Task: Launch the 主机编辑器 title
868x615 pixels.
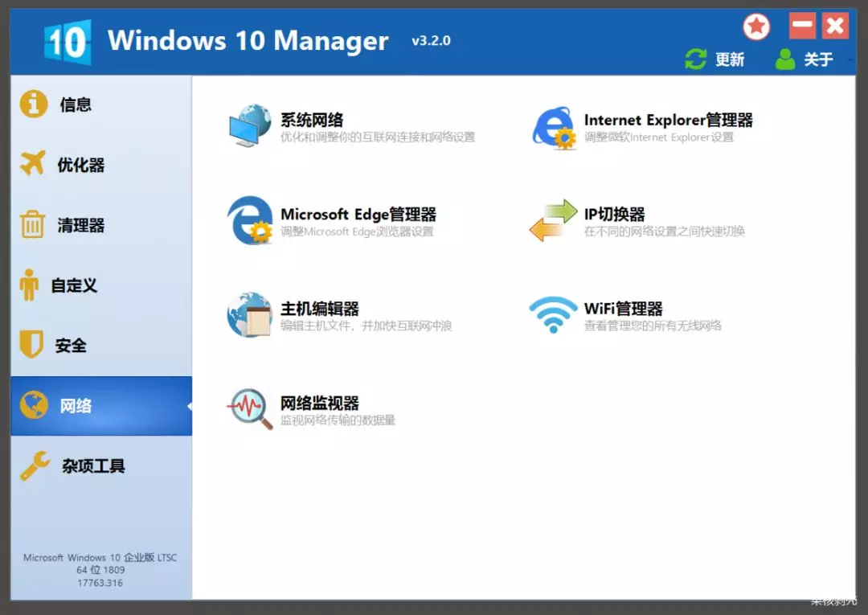Action: coord(319,309)
